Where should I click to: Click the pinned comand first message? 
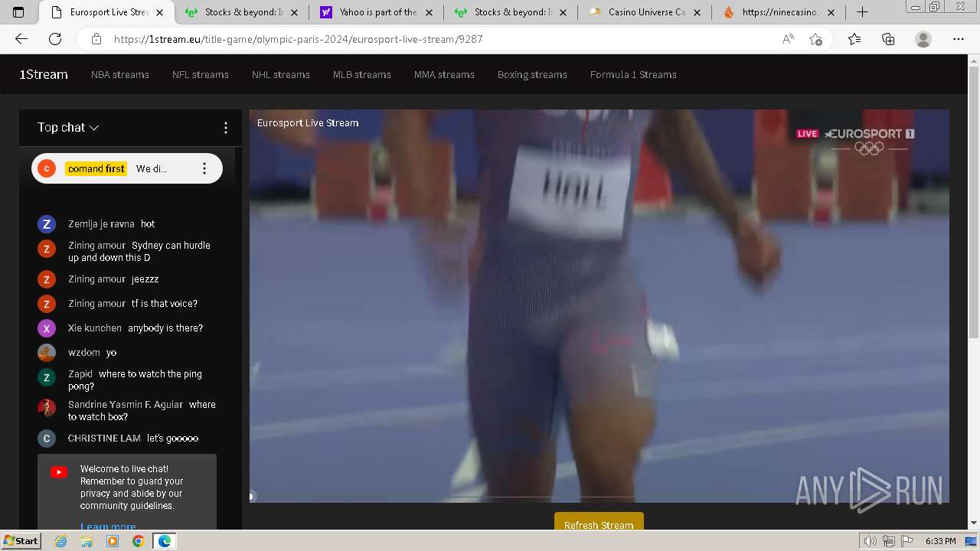127,168
